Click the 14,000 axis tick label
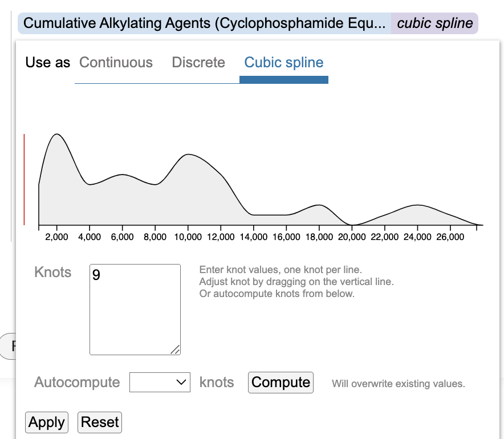 tap(254, 237)
